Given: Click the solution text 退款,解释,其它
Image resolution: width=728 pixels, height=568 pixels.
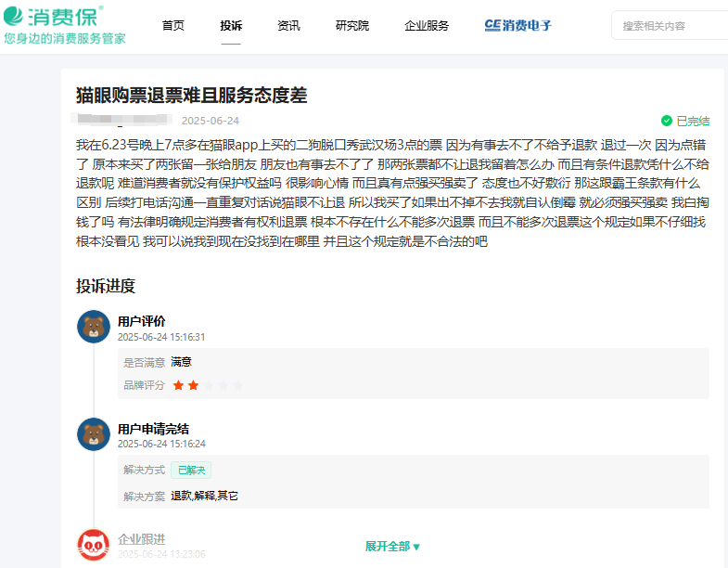Looking at the screenshot, I should (204, 496).
